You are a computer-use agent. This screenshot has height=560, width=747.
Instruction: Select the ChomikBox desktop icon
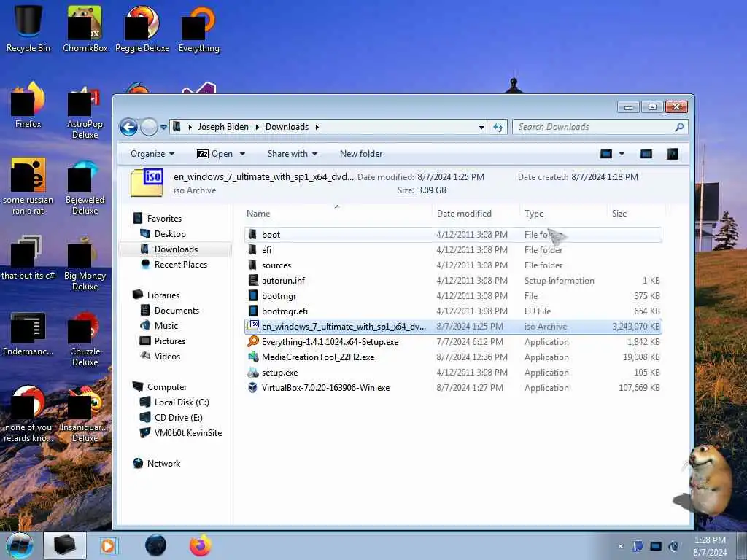tap(85, 29)
